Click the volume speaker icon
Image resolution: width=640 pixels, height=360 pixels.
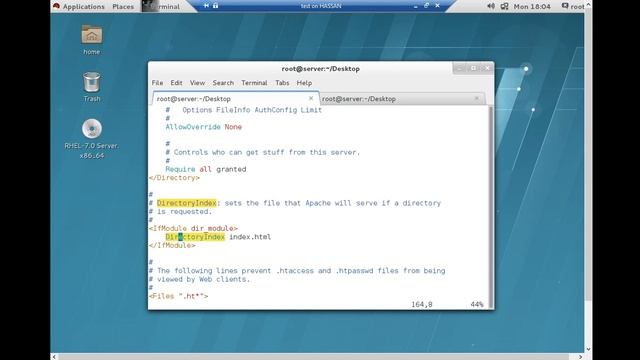[x=491, y=6]
